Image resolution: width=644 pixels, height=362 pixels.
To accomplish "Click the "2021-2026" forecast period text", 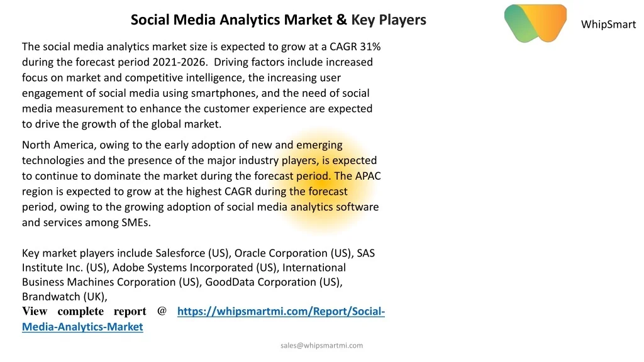I will tap(179, 62).
